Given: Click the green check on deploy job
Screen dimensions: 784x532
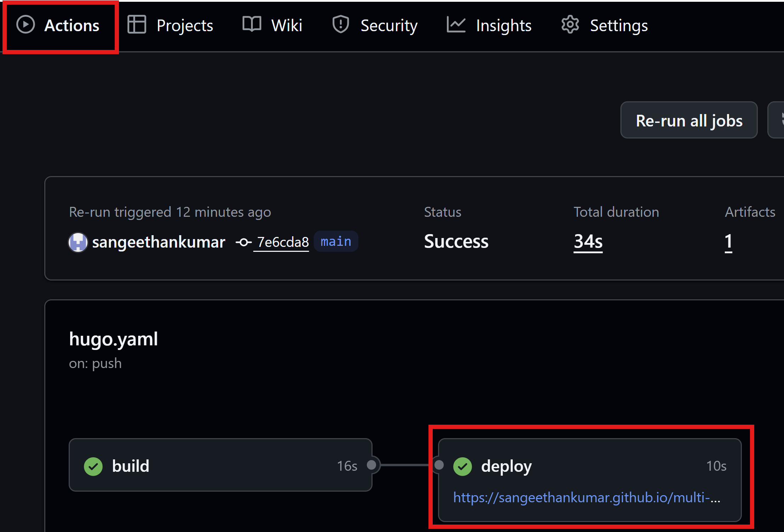Looking at the screenshot, I should click(462, 466).
